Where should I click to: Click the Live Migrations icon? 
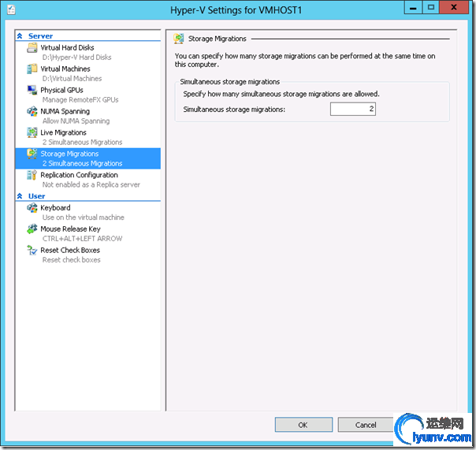(x=32, y=132)
